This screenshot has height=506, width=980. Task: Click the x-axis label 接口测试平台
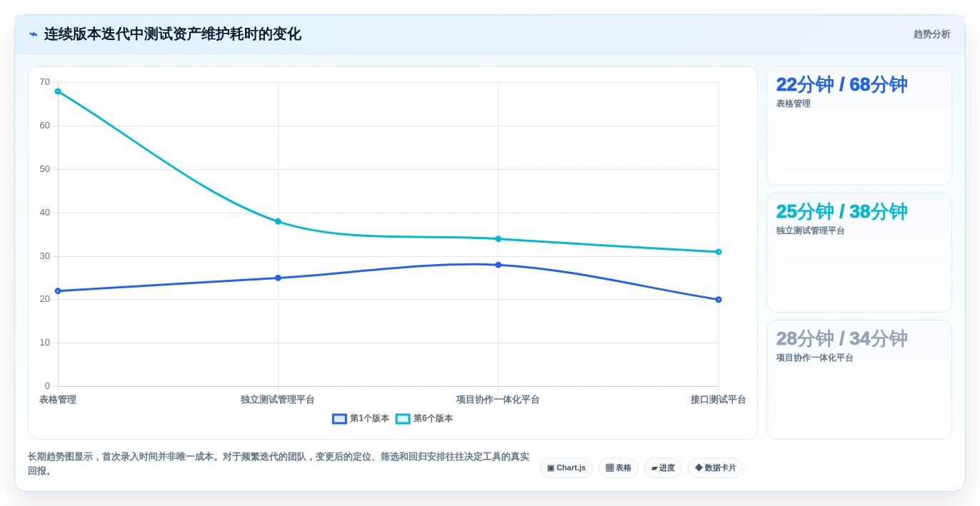point(718,400)
